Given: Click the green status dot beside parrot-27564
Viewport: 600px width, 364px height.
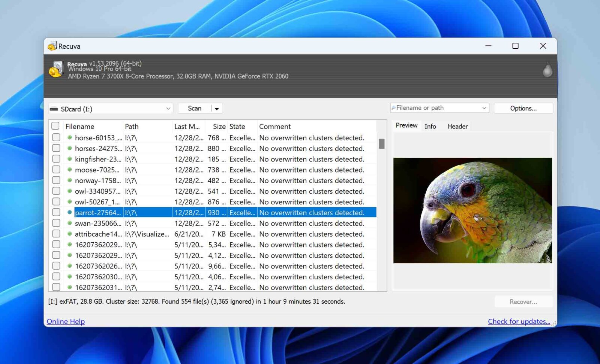Looking at the screenshot, I should tap(70, 212).
